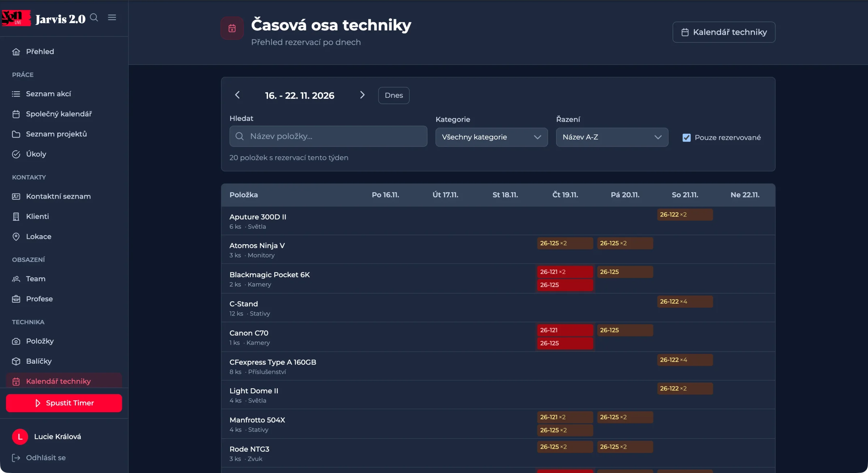
Task: Select Kalendář techniky in sidebar
Action: point(64,381)
